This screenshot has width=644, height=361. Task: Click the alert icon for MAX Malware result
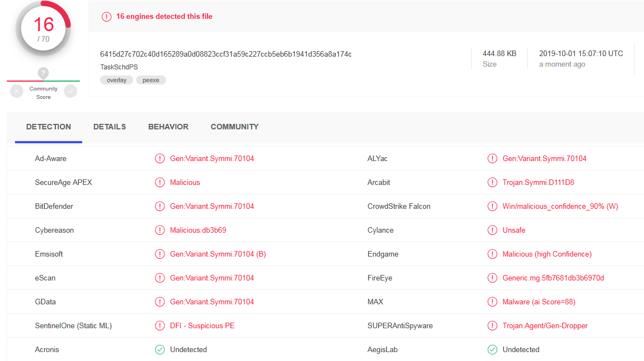[492, 302]
